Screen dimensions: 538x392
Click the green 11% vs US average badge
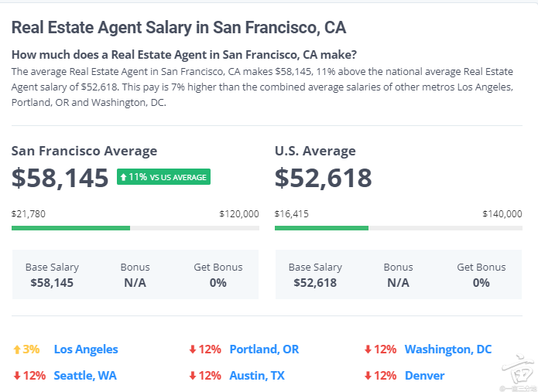[x=163, y=177]
